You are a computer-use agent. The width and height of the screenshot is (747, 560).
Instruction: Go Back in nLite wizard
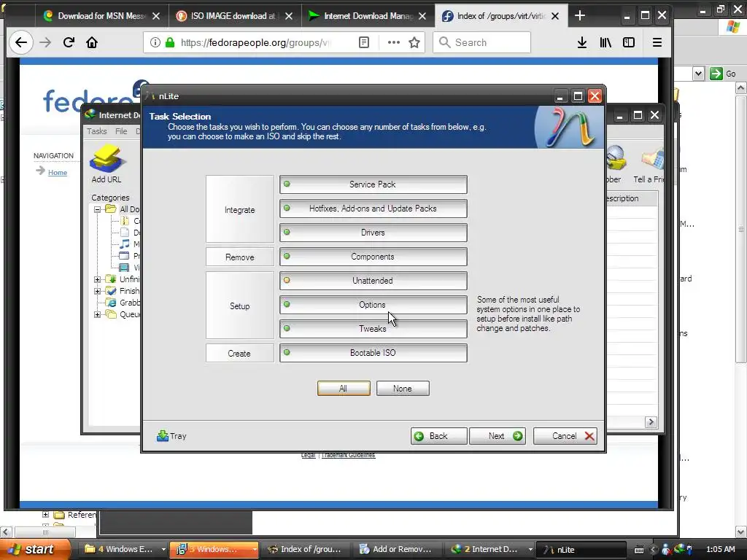pos(438,436)
